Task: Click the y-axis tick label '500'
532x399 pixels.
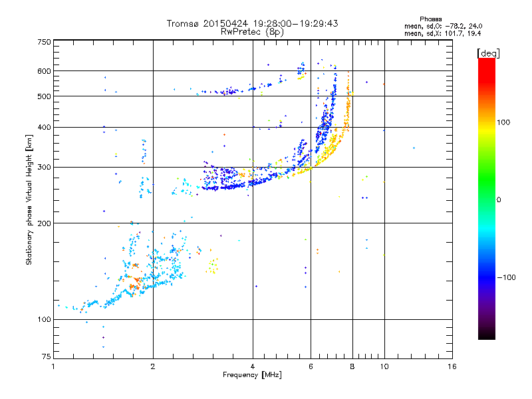Action: [44, 96]
